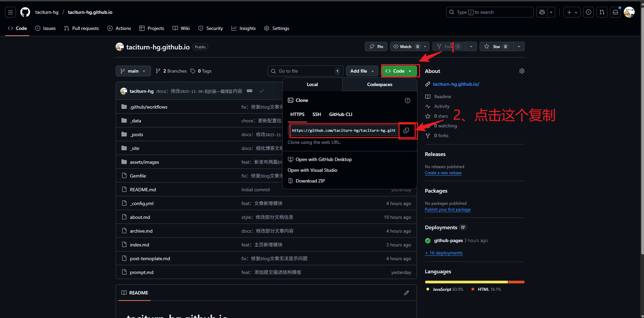Expand commit message ellipsis button
This screenshot has height=318, width=644.
click(x=250, y=91)
